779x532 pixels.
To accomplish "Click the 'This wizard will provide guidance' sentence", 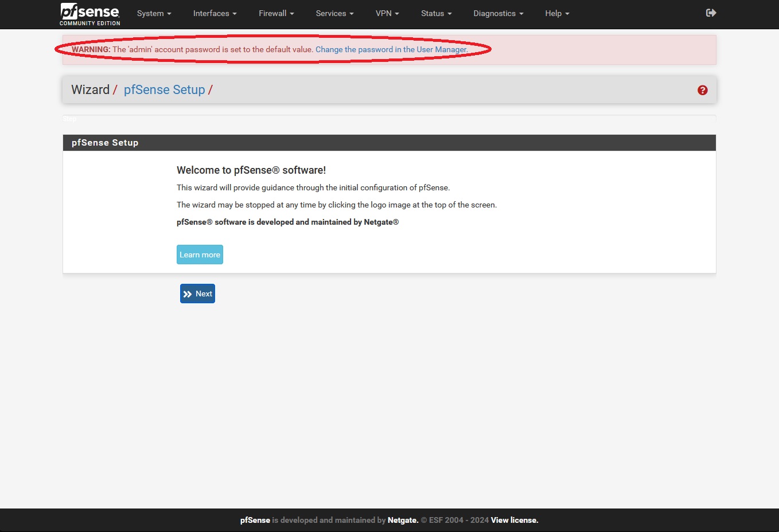I will (313, 187).
